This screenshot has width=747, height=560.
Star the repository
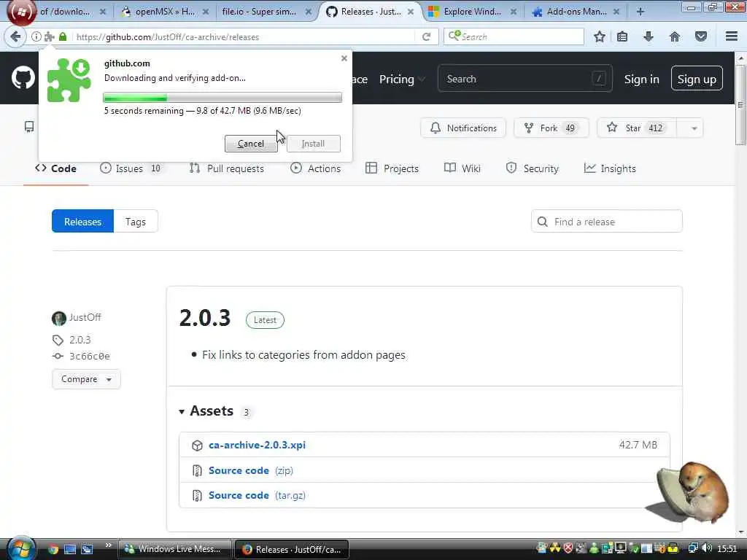tap(636, 128)
